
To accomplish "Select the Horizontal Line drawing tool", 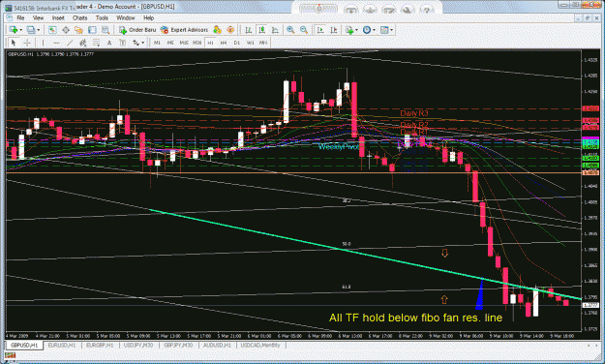I will click(56, 43).
